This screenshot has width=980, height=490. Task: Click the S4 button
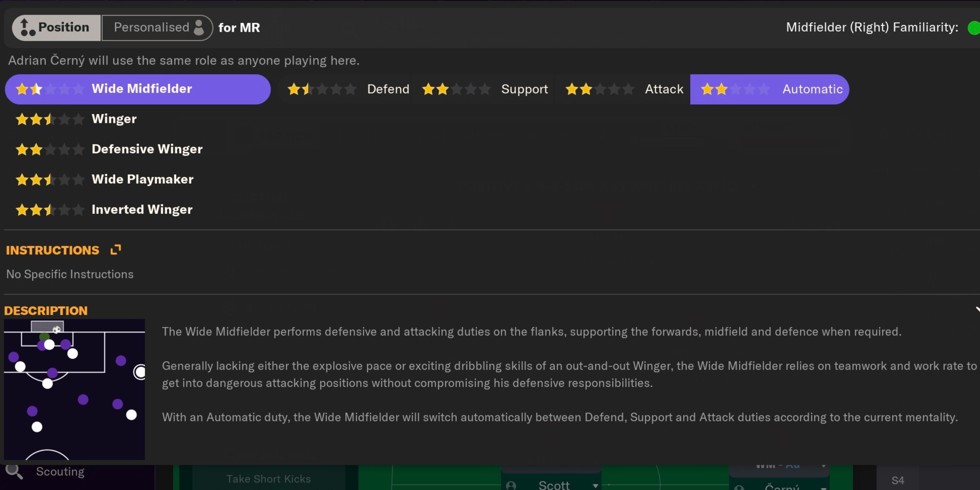tap(899, 480)
